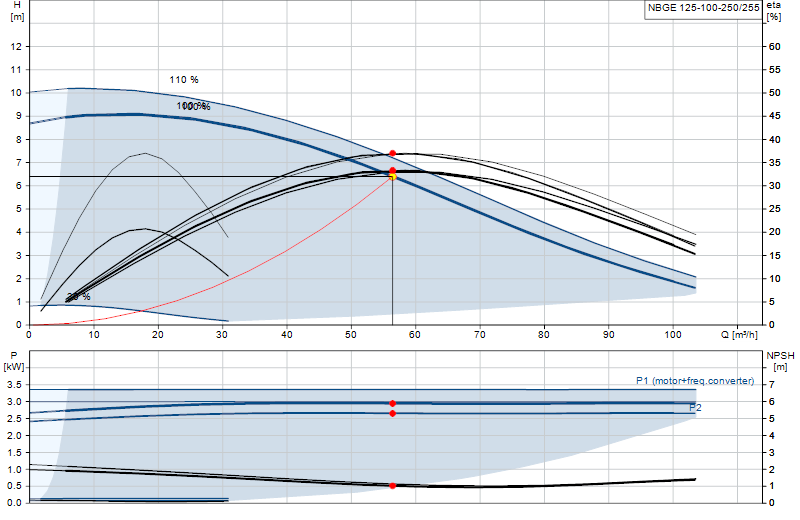Click the eta [%] axis label
The width and height of the screenshot is (800, 520).
[x=774, y=11]
